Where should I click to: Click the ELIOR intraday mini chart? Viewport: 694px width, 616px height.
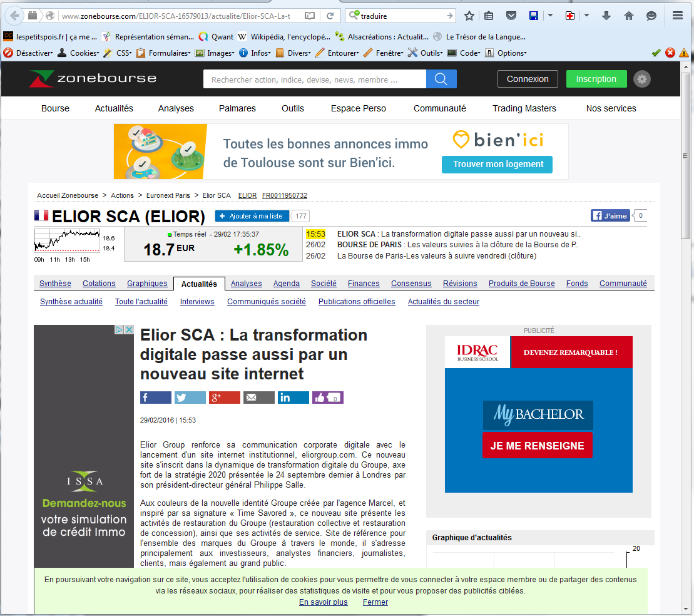(x=67, y=241)
